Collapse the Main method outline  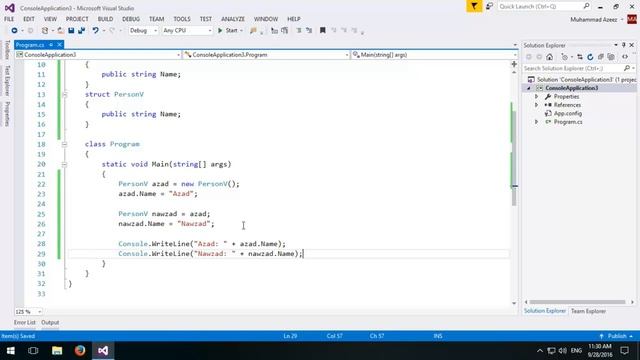pyautogui.click(x=64, y=164)
